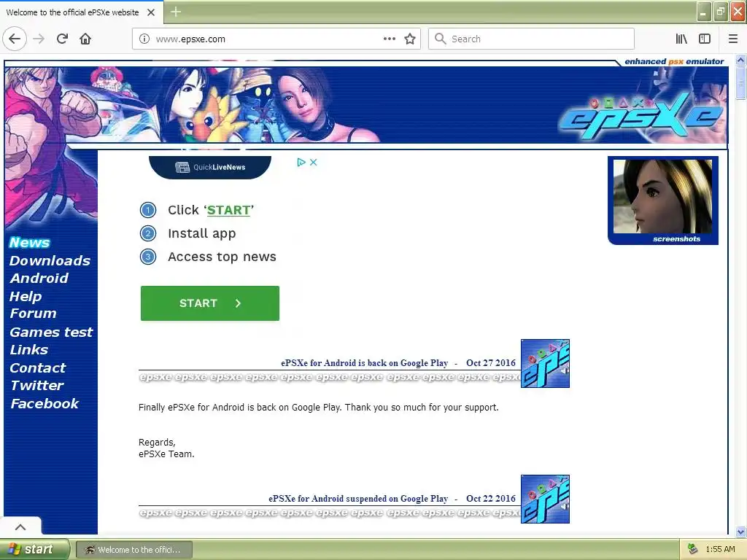
Task: Reload the page with the refresh icon
Action: click(62, 39)
